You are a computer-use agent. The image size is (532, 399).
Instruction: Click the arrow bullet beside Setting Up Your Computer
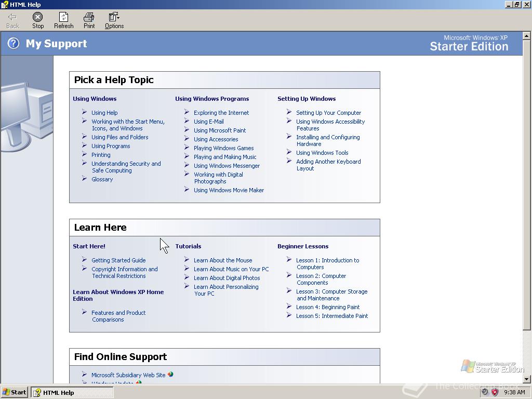click(289, 112)
